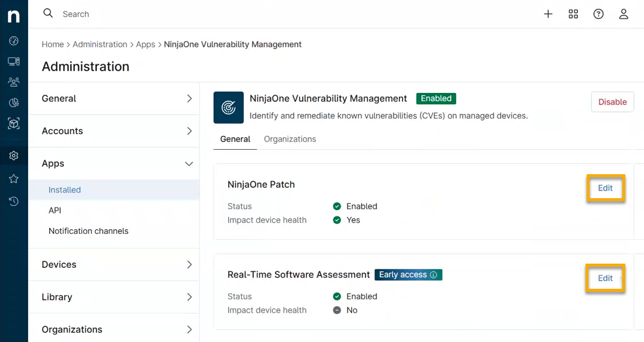Expand the Organizations administration section

tap(114, 329)
